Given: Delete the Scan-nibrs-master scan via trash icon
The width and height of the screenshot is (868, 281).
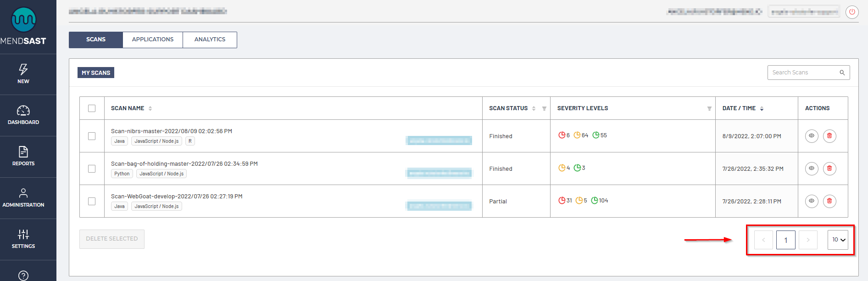Looking at the screenshot, I should tap(829, 136).
